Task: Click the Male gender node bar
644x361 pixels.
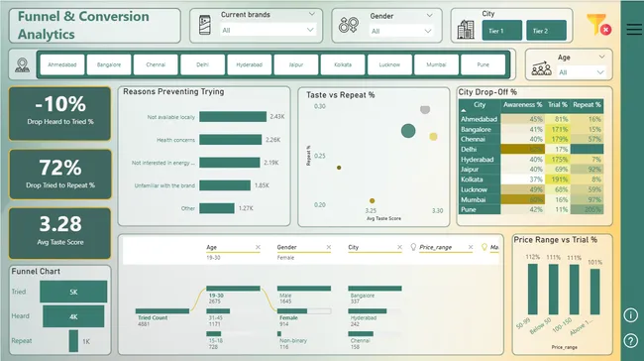Action: [304, 289]
